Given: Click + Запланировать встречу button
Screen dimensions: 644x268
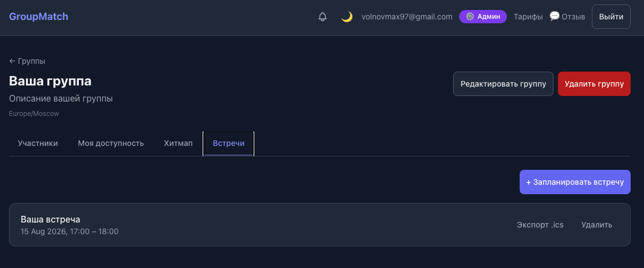Looking at the screenshot, I should point(575,182).
